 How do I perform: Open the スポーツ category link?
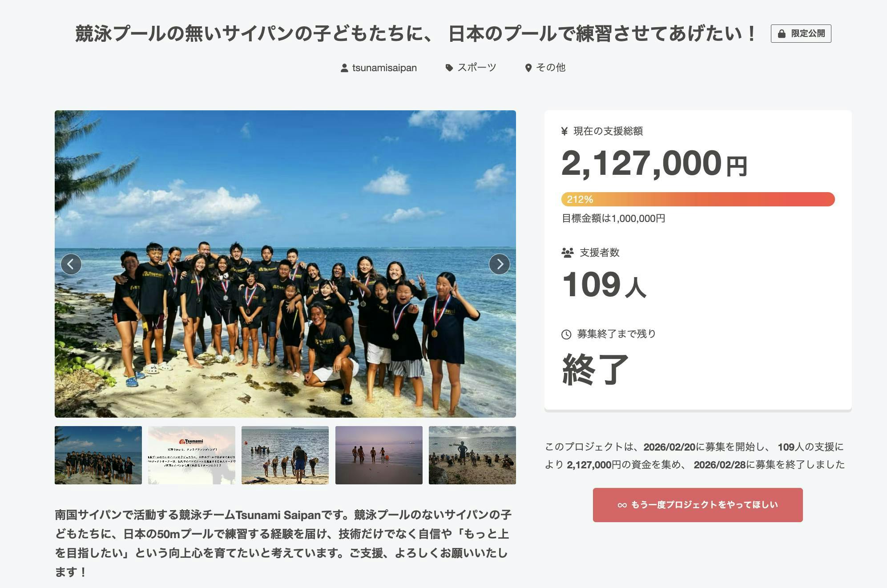click(x=476, y=68)
